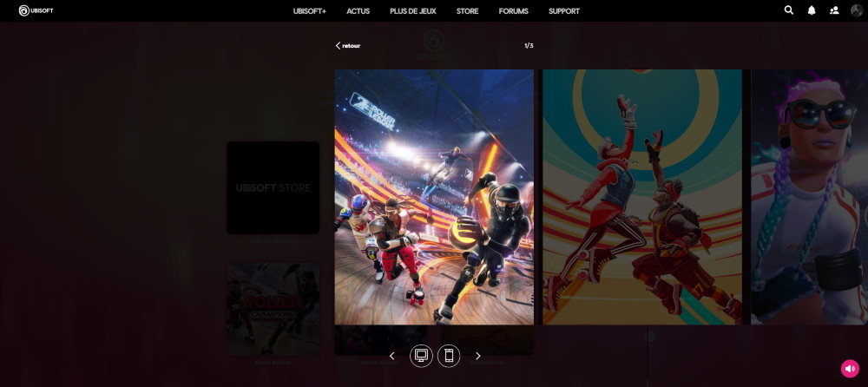
Task: Click the 1/3 page counter text
Action: click(x=529, y=45)
